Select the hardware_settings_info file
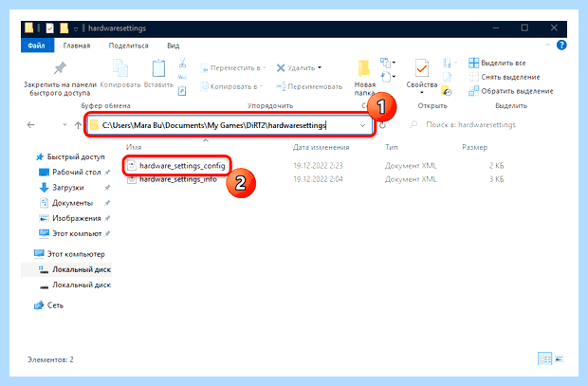588x386 pixels. tap(173, 179)
